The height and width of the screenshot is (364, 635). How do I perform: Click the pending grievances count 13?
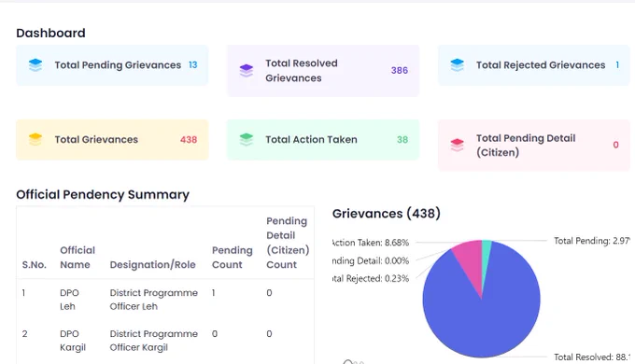pos(192,65)
